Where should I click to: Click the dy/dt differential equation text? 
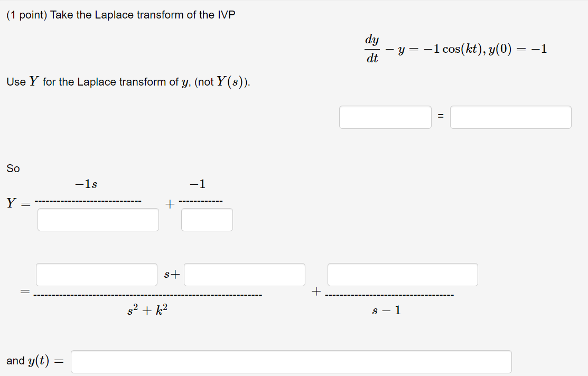pyautogui.click(x=372, y=48)
